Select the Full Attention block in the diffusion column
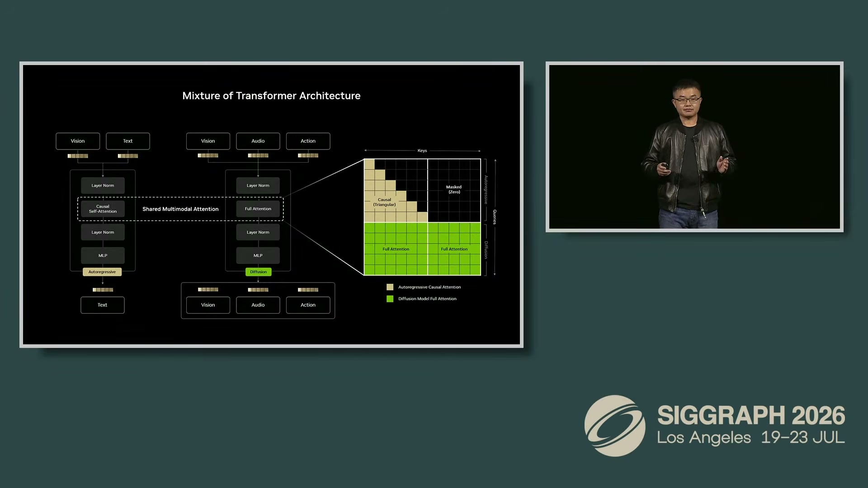The image size is (868, 488). (x=258, y=209)
